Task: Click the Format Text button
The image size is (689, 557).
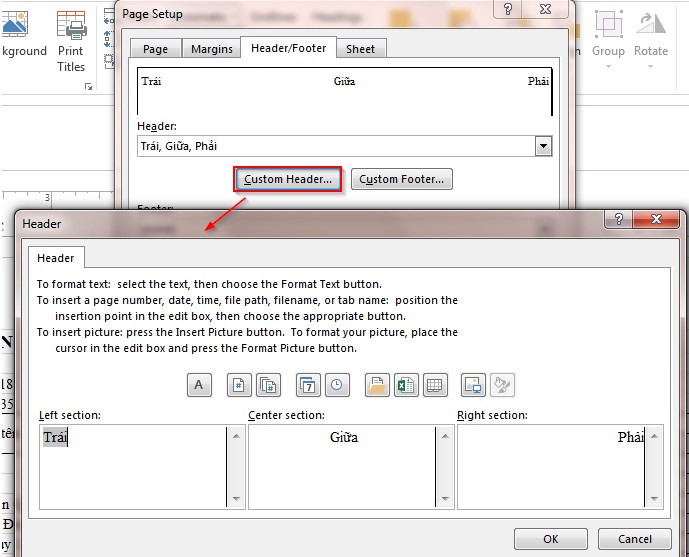Action: point(199,385)
